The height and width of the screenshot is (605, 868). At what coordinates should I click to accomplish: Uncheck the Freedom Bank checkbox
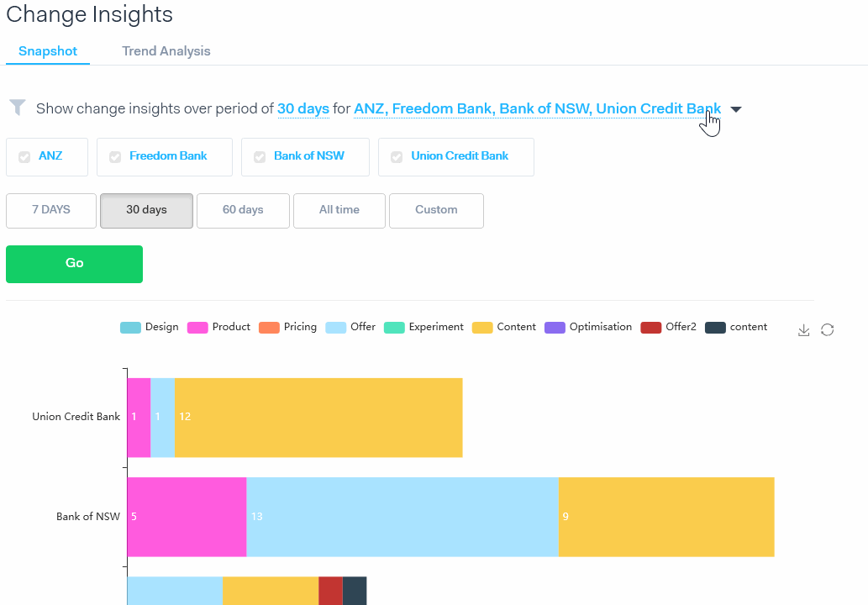click(115, 157)
